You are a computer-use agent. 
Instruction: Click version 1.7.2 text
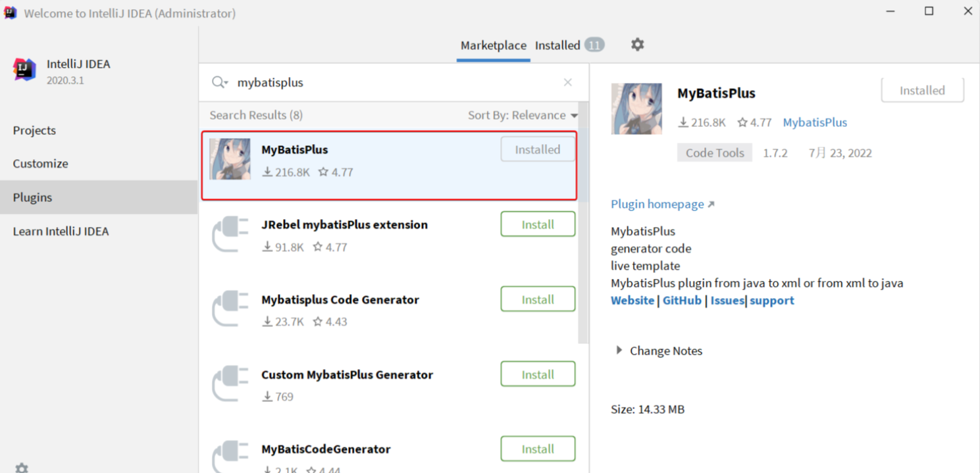[x=775, y=153]
